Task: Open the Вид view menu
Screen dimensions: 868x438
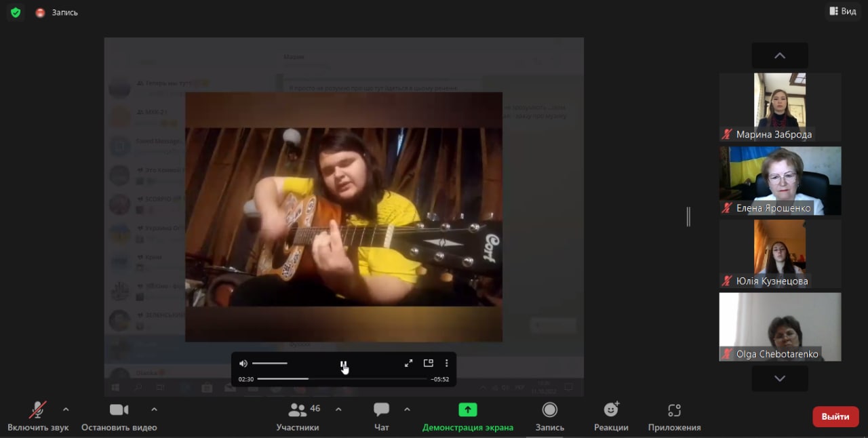Action: [842, 12]
